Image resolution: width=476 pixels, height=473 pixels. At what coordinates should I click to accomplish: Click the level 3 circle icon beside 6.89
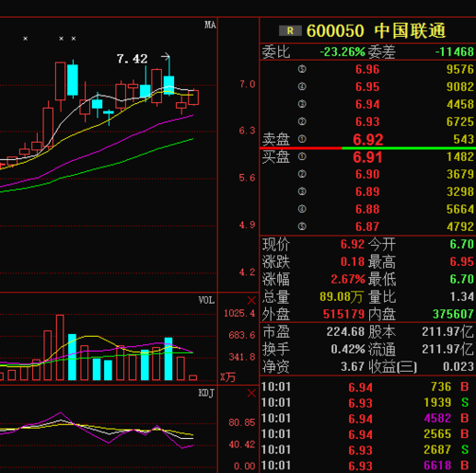tap(302, 191)
